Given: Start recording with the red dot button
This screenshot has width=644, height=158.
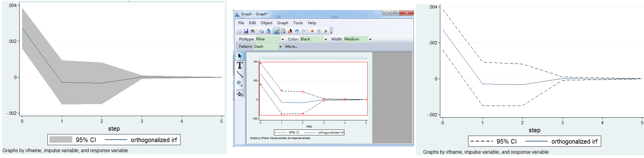Looking at the screenshot, I should point(312,31).
